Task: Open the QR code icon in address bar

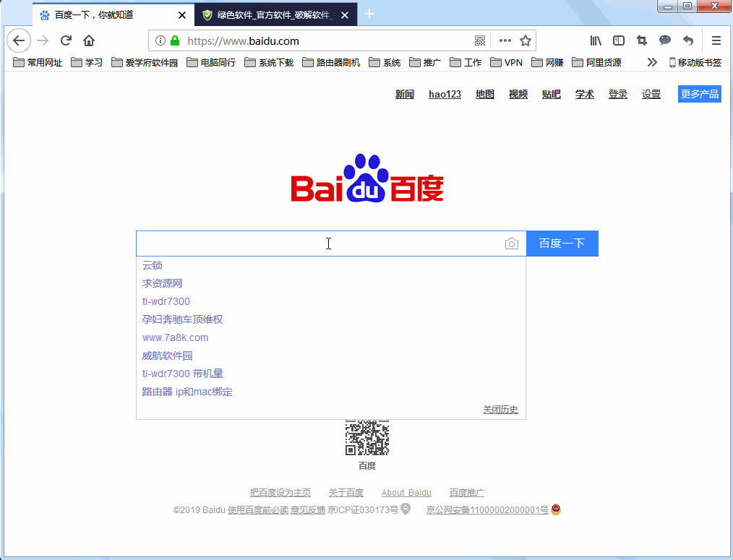Action: (x=480, y=40)
